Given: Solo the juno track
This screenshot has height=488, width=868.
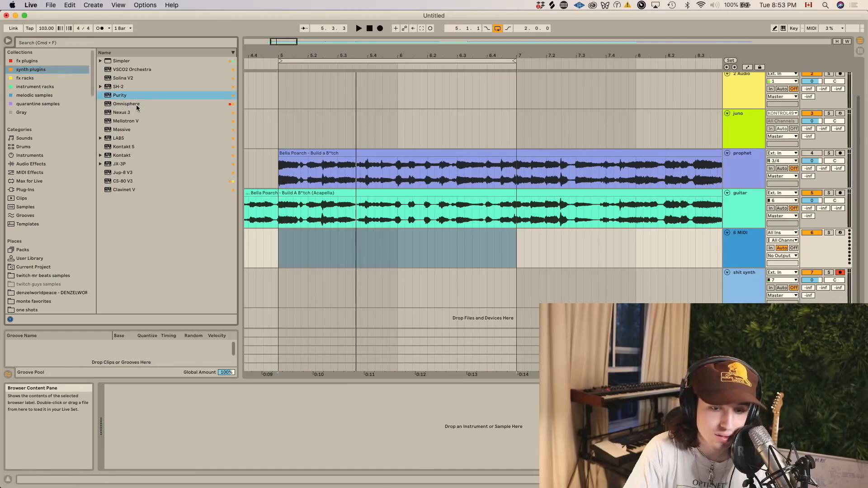Looking at the screenshot, I should click(829, 113).
